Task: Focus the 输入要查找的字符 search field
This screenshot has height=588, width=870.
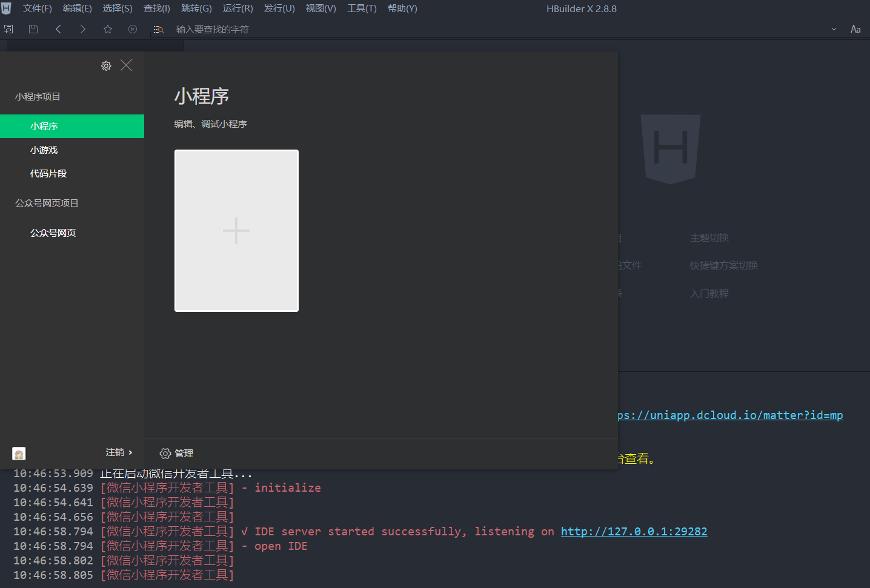Action: [497, 29]
